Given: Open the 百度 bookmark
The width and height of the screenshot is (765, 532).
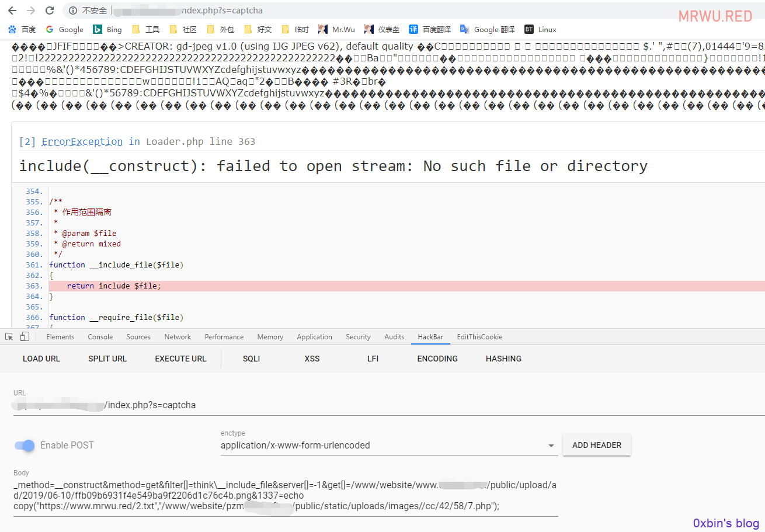Looking at the screenshot, I should [x=22, y=29].
